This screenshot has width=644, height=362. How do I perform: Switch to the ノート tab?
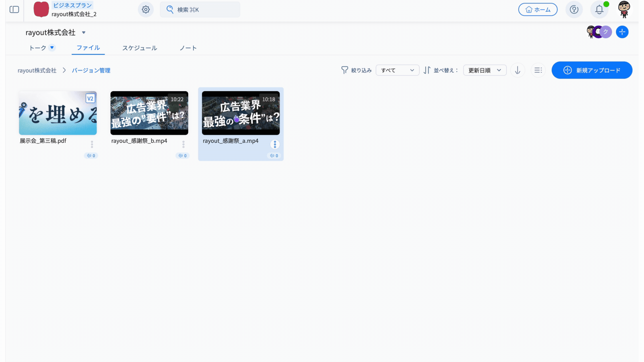188,48
